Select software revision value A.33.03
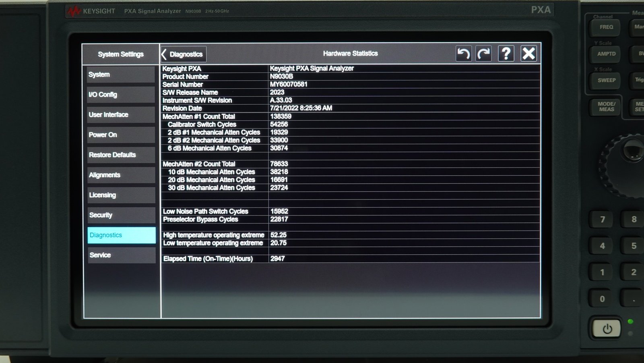 coord(281,100)
